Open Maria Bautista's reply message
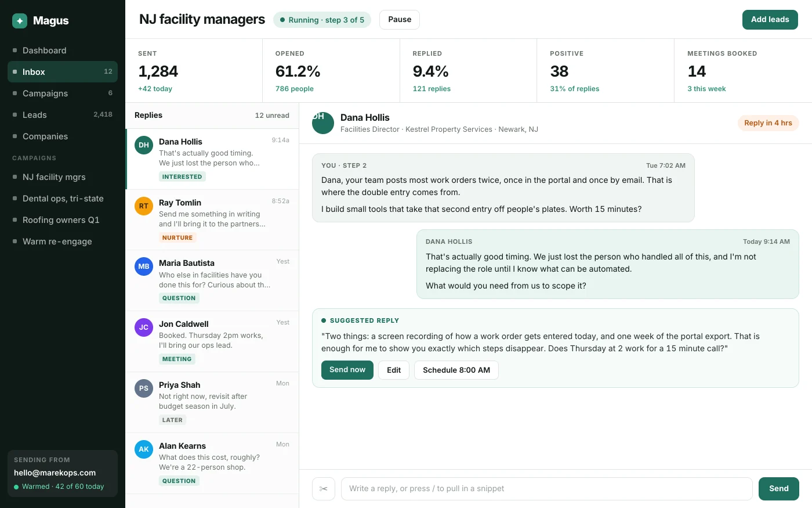 pos(212,281)
